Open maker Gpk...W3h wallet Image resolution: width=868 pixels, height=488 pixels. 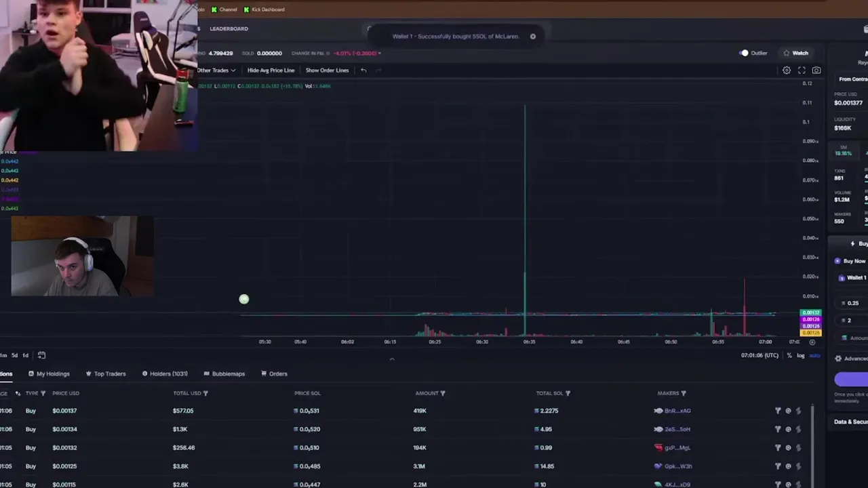(677, 466)
